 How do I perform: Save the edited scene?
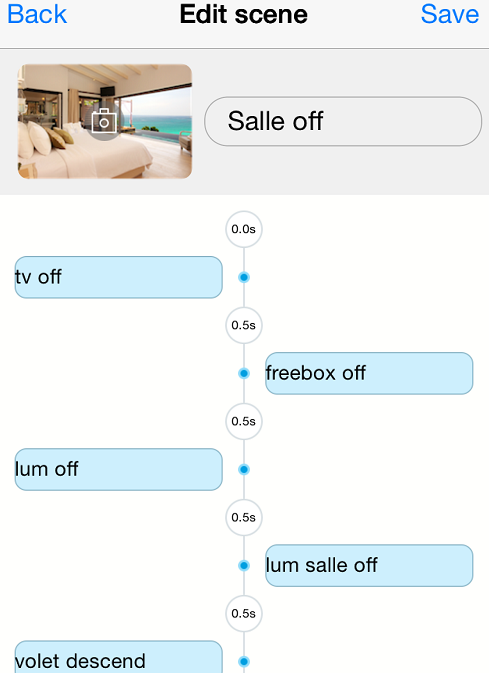[x=450, y=14]
